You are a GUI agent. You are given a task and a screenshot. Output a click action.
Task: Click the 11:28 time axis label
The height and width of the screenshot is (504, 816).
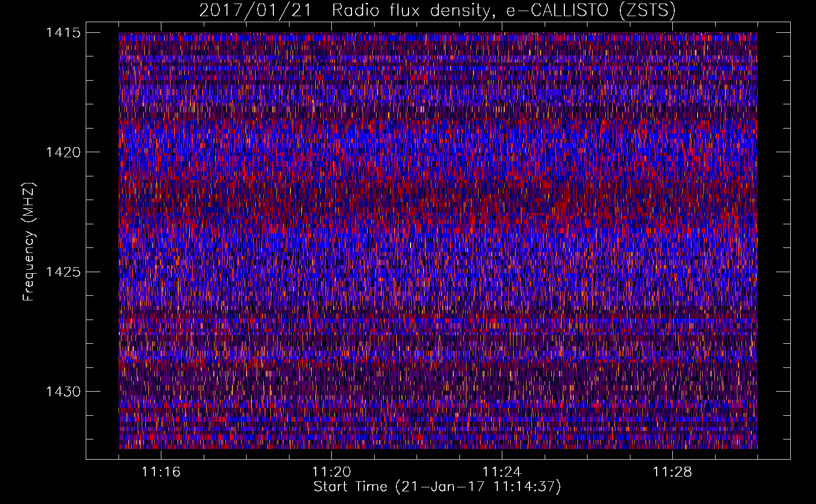point(672,472)
